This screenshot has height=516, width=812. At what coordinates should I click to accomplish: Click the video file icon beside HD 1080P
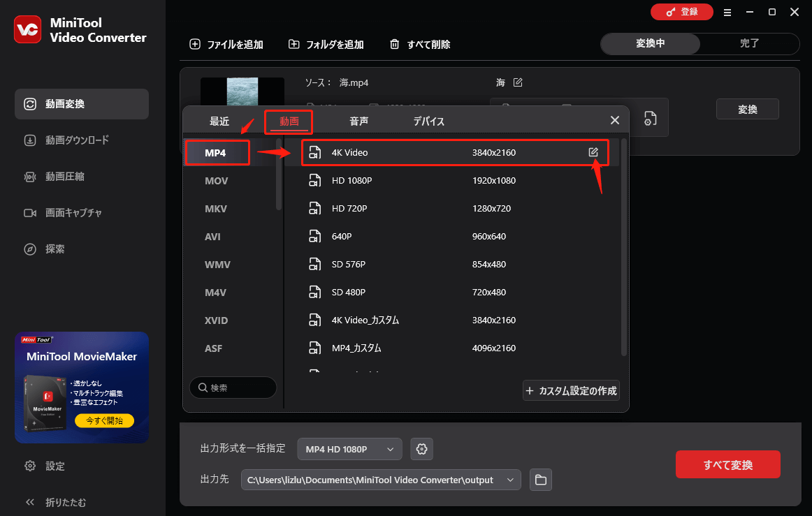point(315,180)
